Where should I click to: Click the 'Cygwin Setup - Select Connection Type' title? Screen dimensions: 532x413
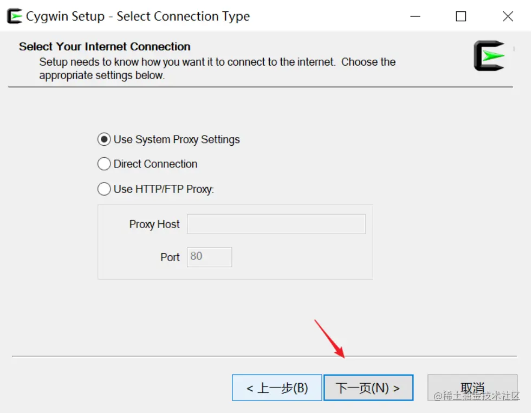[138, 16]
